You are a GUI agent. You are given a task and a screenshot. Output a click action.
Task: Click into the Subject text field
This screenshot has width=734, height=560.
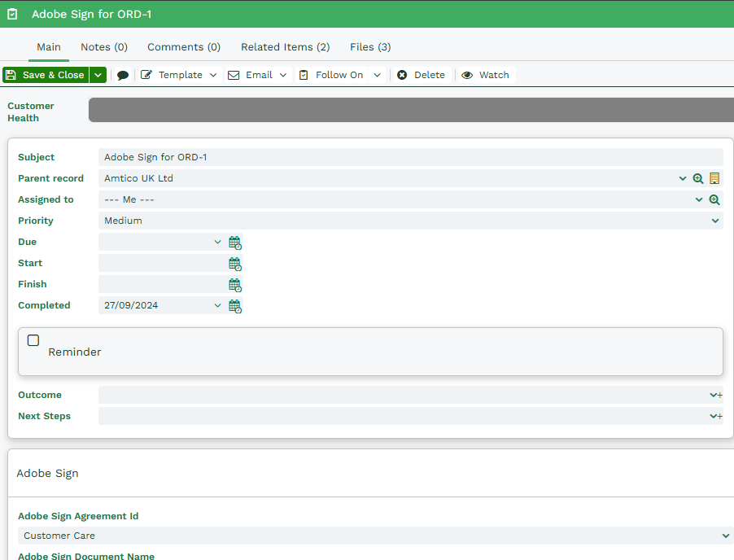tap(410, 157)
